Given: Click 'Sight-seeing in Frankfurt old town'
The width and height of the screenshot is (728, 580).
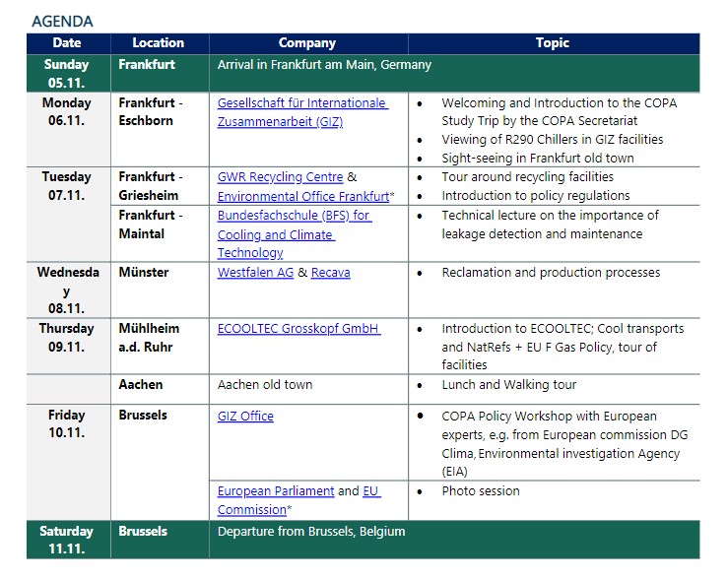Looking at the screenshot, I should point(538,159).
